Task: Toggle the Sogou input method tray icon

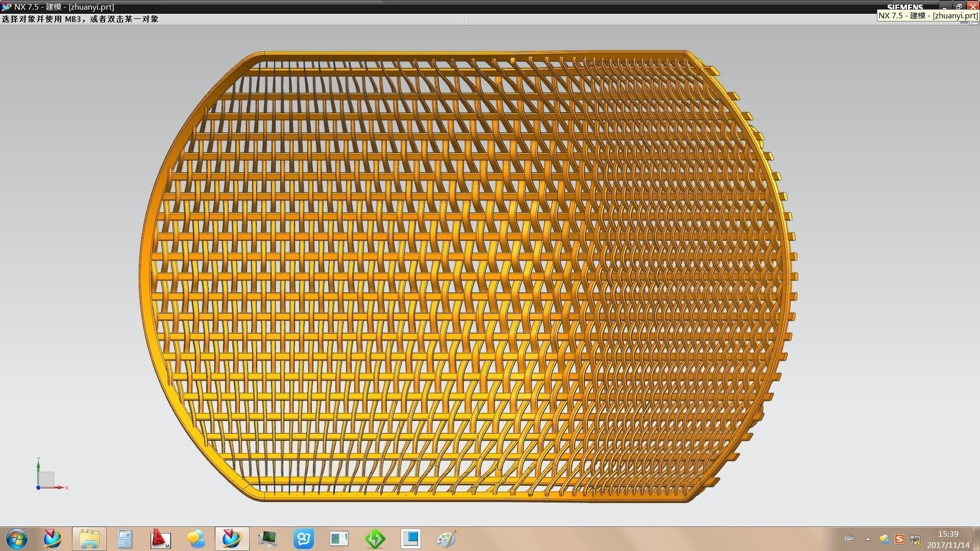Action: (x=899, y=539)
